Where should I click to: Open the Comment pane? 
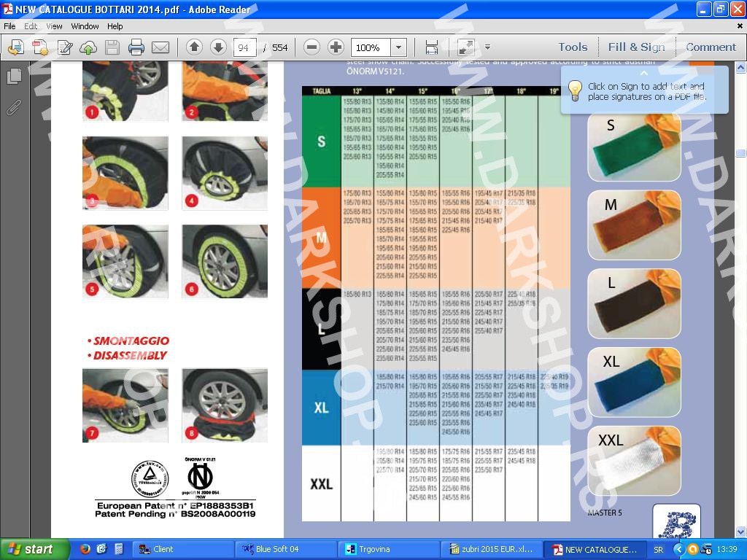711,47
